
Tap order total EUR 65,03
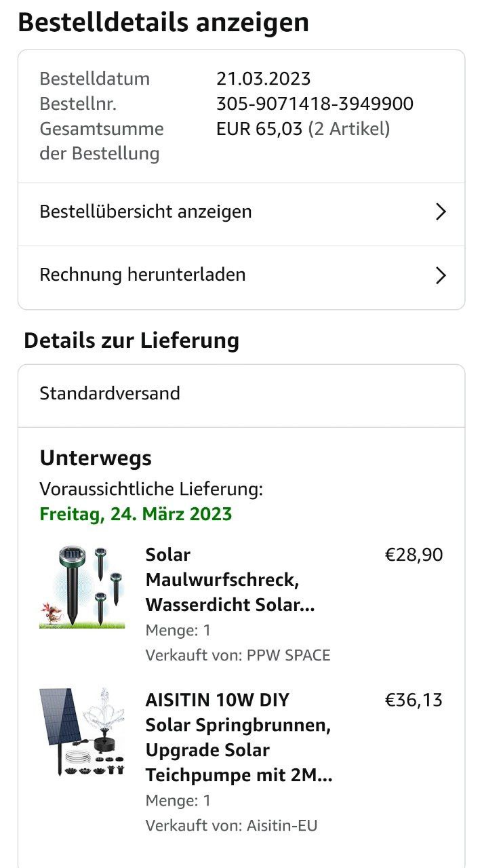point(259,128)
